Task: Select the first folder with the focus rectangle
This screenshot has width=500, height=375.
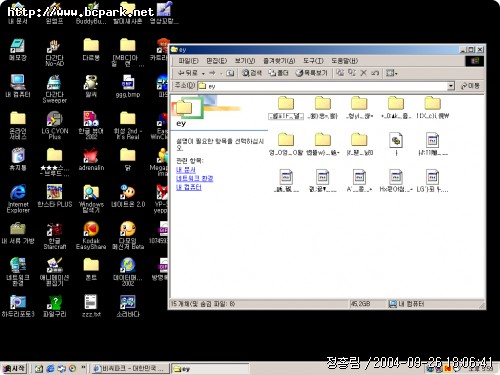Action: click(286, 107)
